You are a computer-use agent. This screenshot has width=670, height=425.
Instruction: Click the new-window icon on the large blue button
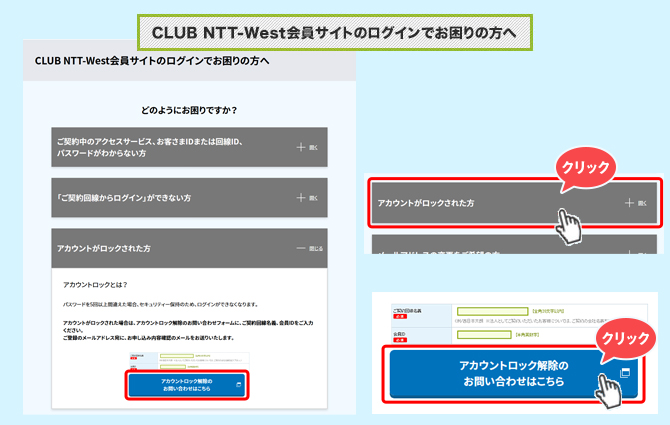[x=625, y=372]
